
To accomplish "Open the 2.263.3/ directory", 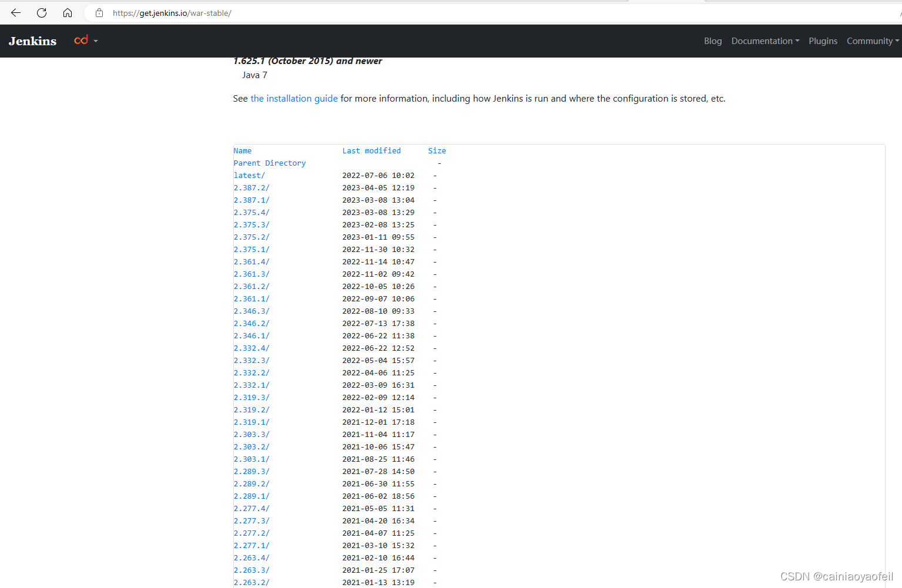I will click(252, 570).
